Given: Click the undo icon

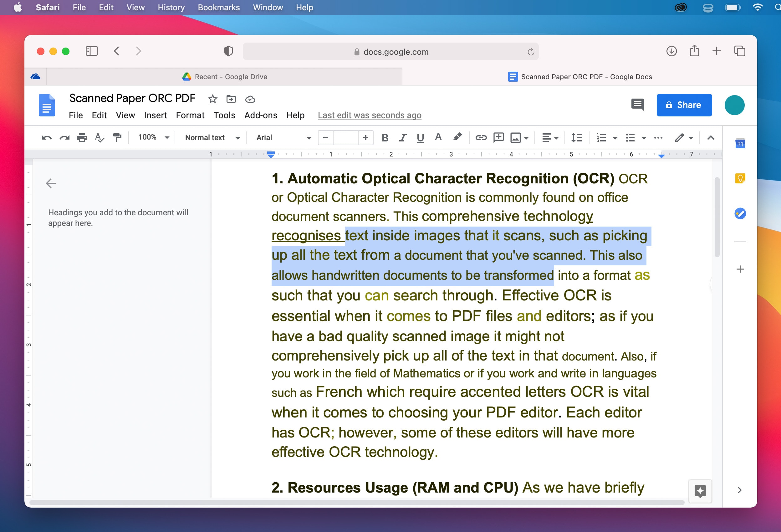Looking at the screenshot, I should coord(46,137).
